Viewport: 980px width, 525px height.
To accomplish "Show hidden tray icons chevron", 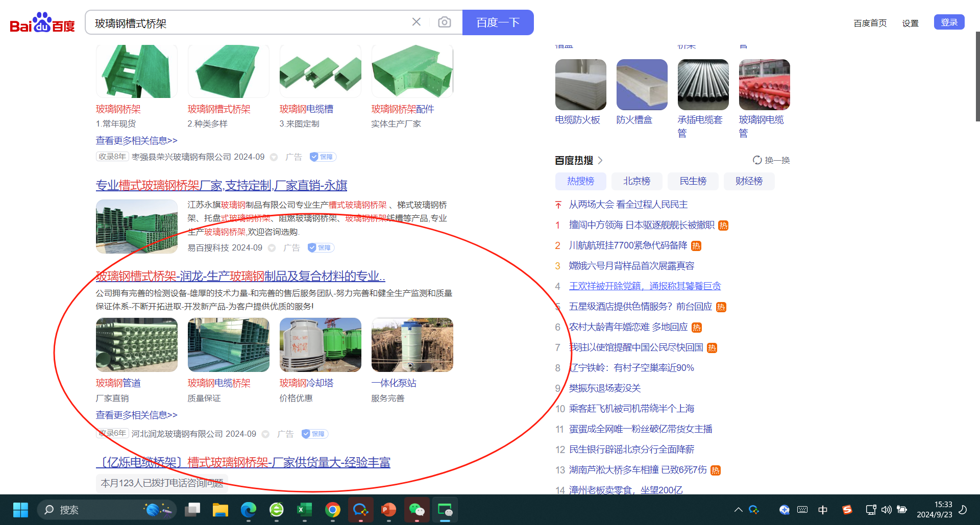I will 738,510.
